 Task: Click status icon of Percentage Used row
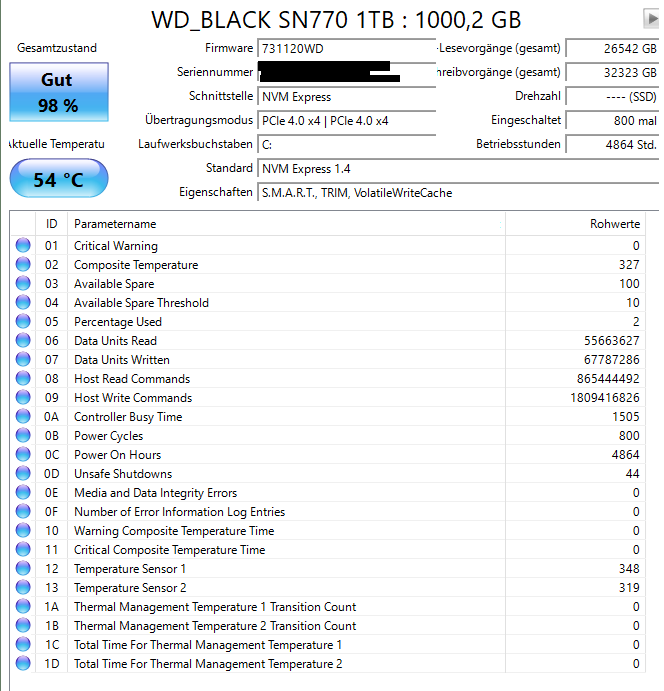pyautogui.click(x=23, y=321)
